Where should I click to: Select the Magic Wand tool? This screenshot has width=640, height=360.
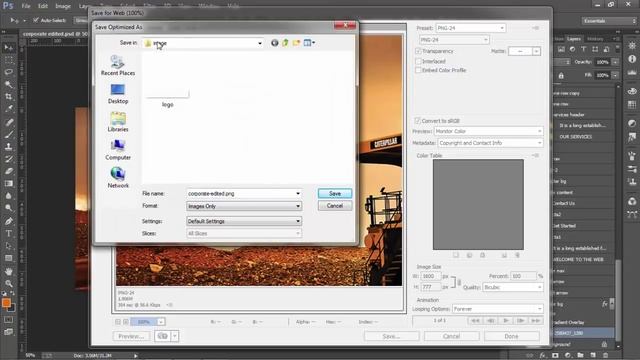[9, 84]
